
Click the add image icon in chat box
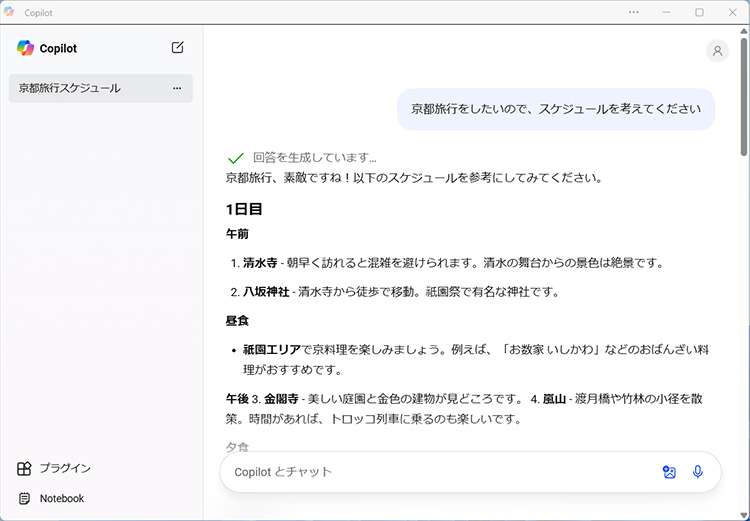669,472
